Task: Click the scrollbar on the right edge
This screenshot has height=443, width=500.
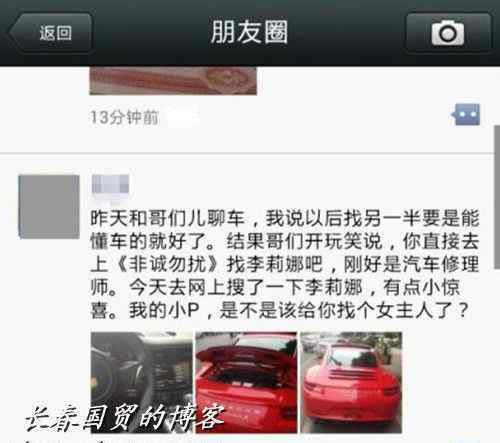Action: [497, 197]
